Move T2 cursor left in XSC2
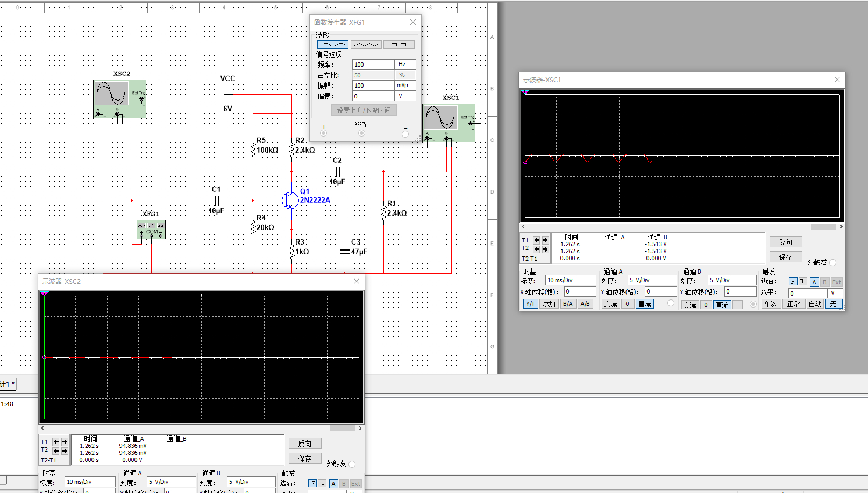868x493 pixels. tap(56, 451)
